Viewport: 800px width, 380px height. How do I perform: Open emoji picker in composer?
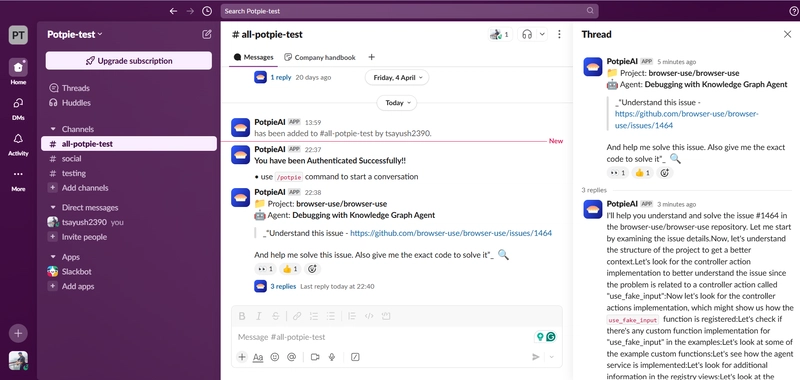click(274, 357)
